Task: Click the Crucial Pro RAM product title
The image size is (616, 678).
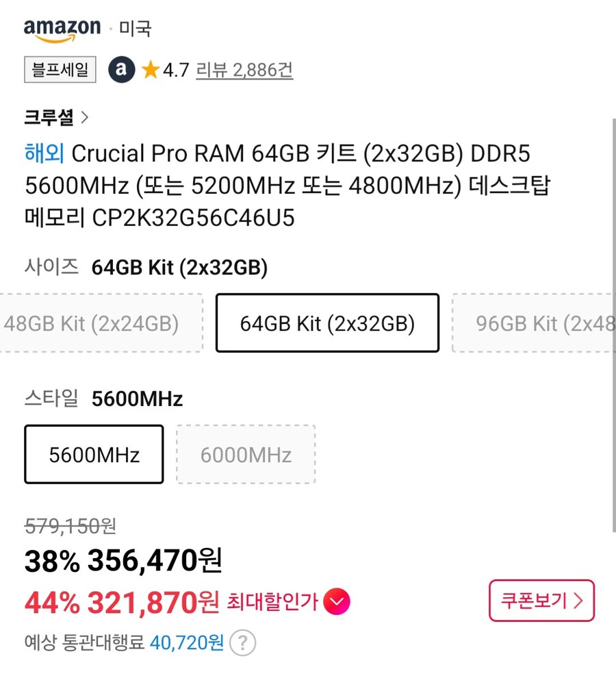Action: click(x=287, y=185)
